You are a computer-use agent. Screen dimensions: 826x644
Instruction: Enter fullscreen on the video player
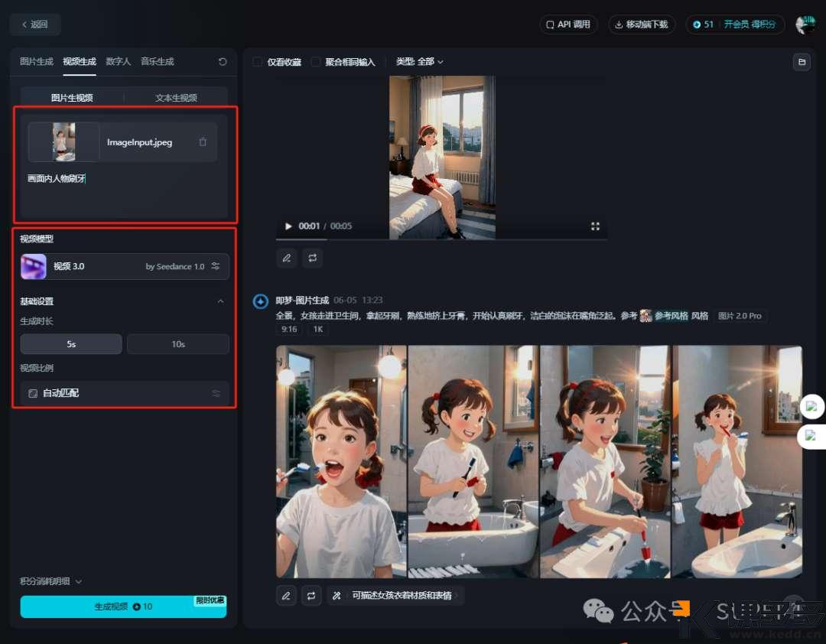[x=595, y=226]
